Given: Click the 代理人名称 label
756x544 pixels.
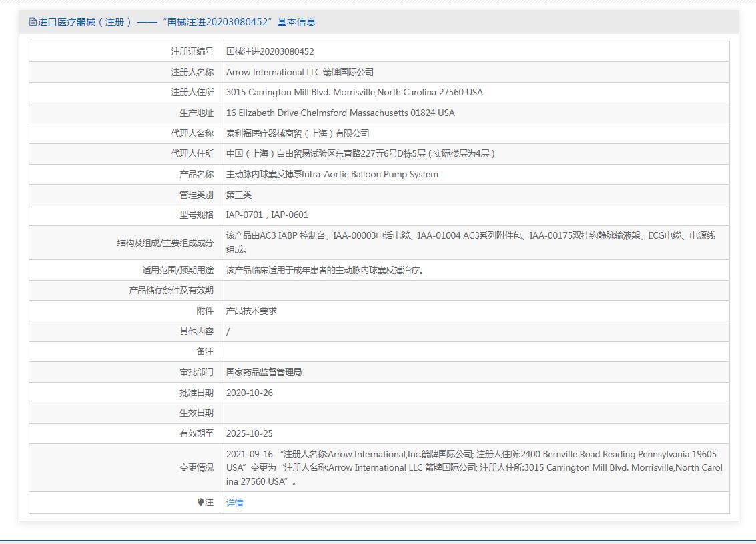Looking at the screenshot, I should coord(192,133).
